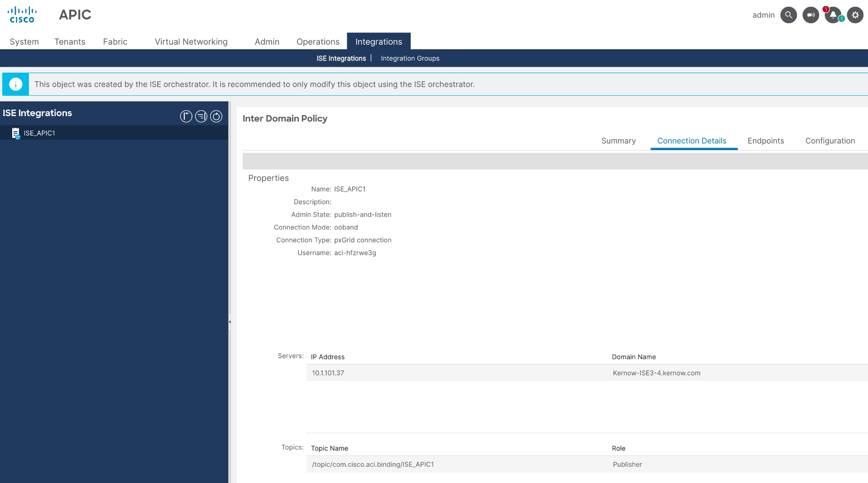This screenshot has width=868, height=483.
Task: Click the admin username
Action: click(763, 15)
